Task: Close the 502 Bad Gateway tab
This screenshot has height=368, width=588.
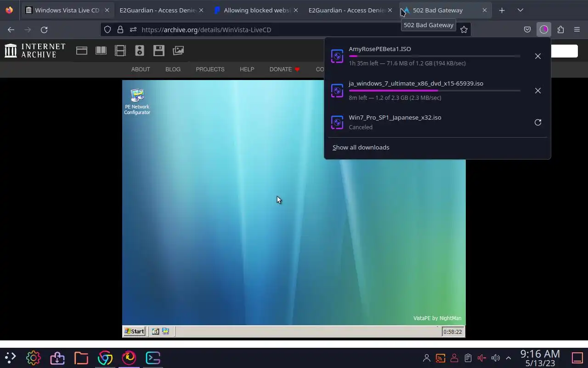Action: (x=484, y=10)
